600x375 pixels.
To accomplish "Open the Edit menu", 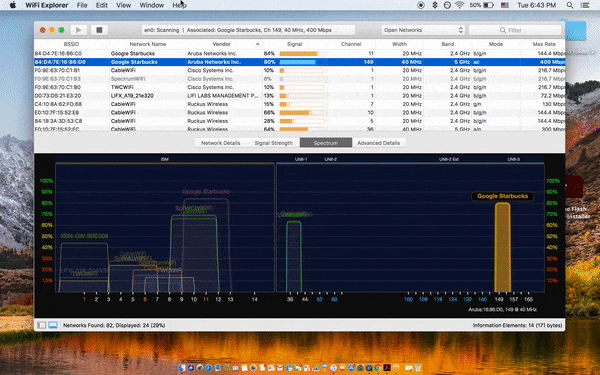I will click(x=101, y=5).
